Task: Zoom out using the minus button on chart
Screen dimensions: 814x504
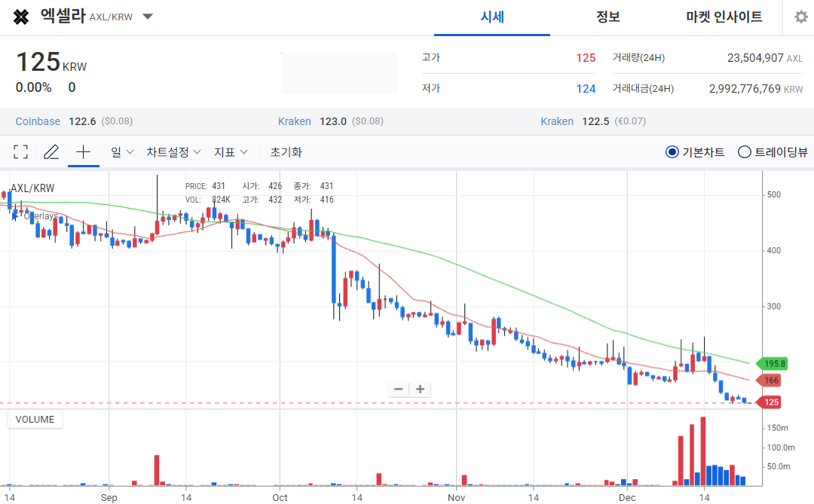Action: (x=398, y=388)
